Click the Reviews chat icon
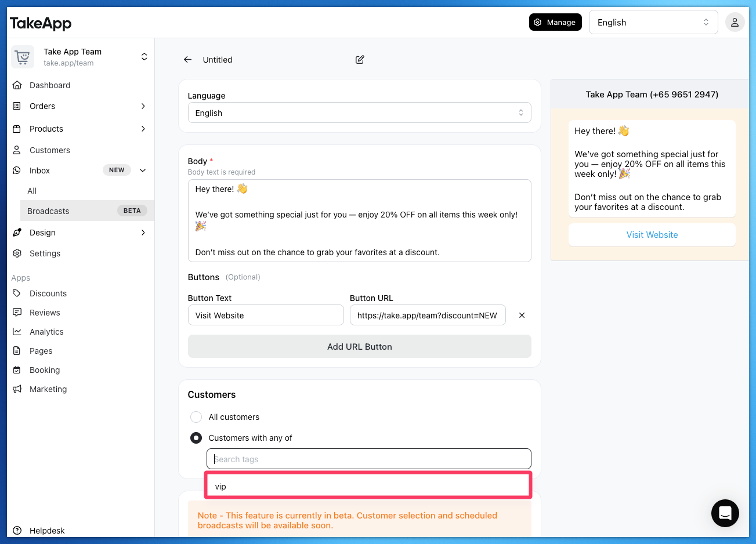The height and width of the screenshot is (544, 756). pos(17,313)
